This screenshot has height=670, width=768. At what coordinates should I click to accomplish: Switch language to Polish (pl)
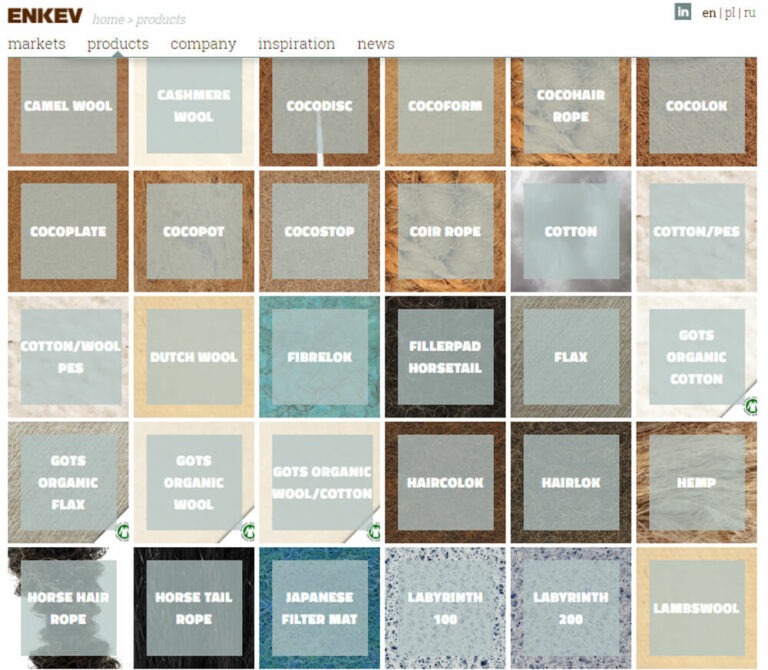[x=729, y=13]
